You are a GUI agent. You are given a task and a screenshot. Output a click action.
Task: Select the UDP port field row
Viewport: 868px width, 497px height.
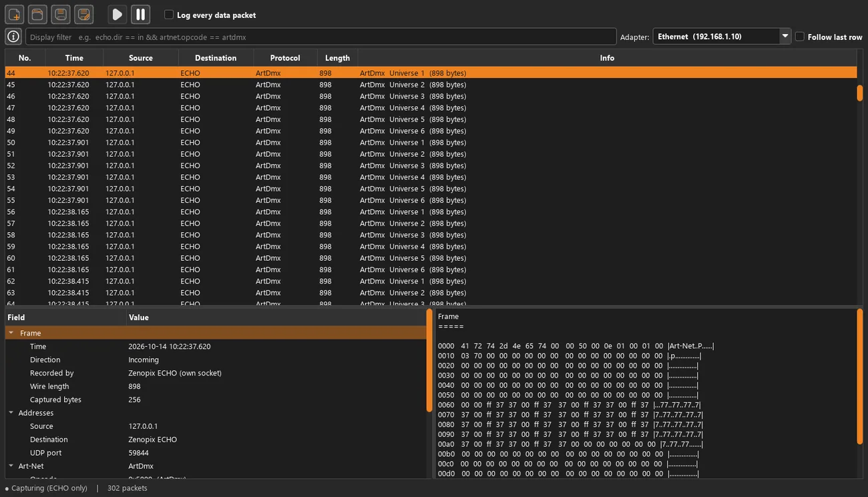216,453
